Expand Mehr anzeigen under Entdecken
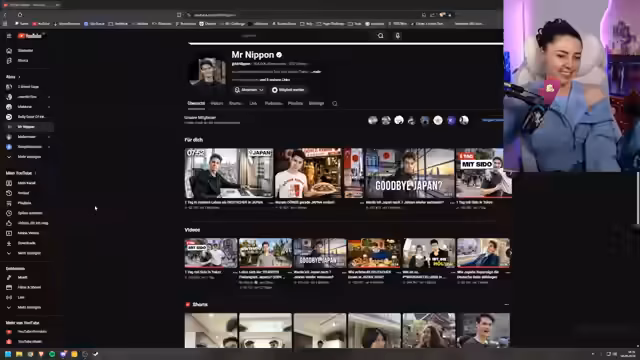The width and height of the screenshot is (640, 360). pyautogui.click(x=29, y=307)
